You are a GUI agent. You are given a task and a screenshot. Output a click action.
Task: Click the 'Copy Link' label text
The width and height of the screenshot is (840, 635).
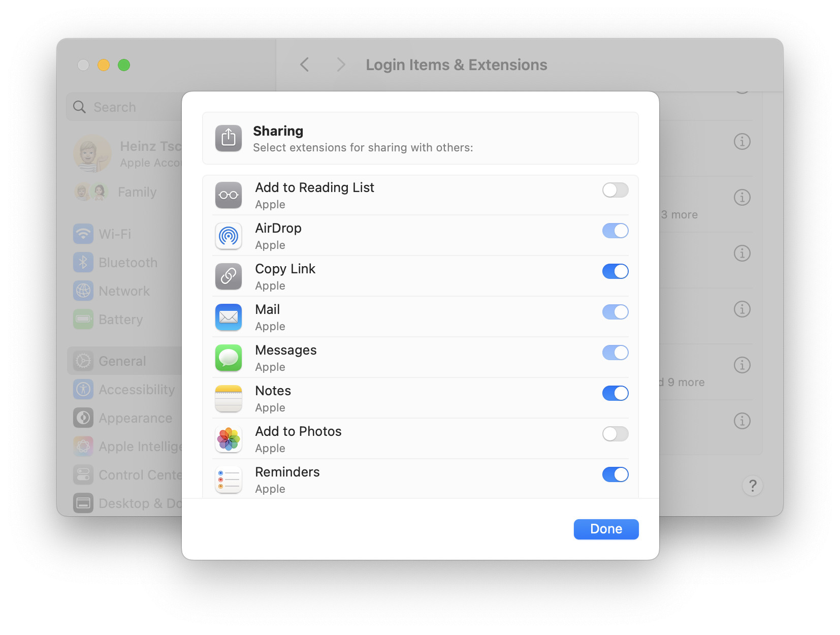[285, 269]
